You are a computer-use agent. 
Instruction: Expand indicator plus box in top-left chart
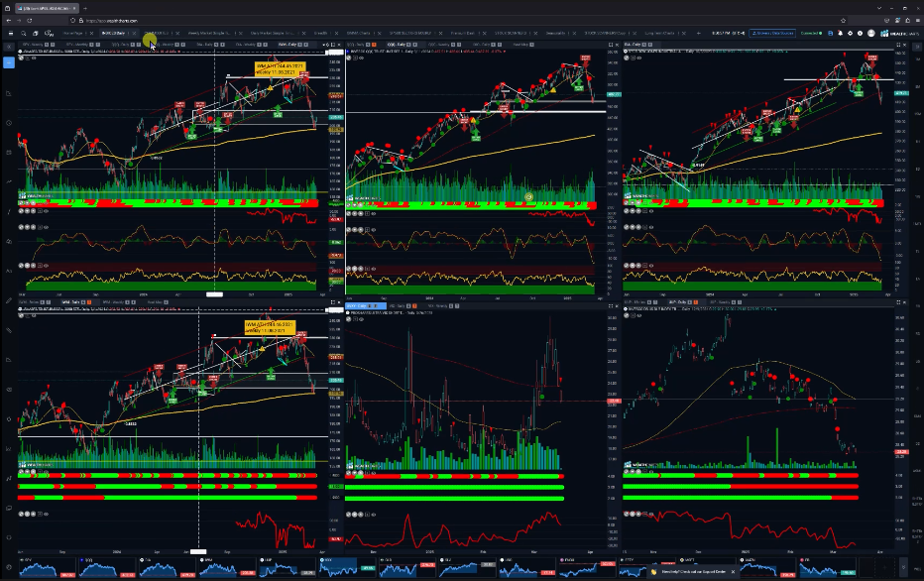pyautogui.click(x=29, y=58)
